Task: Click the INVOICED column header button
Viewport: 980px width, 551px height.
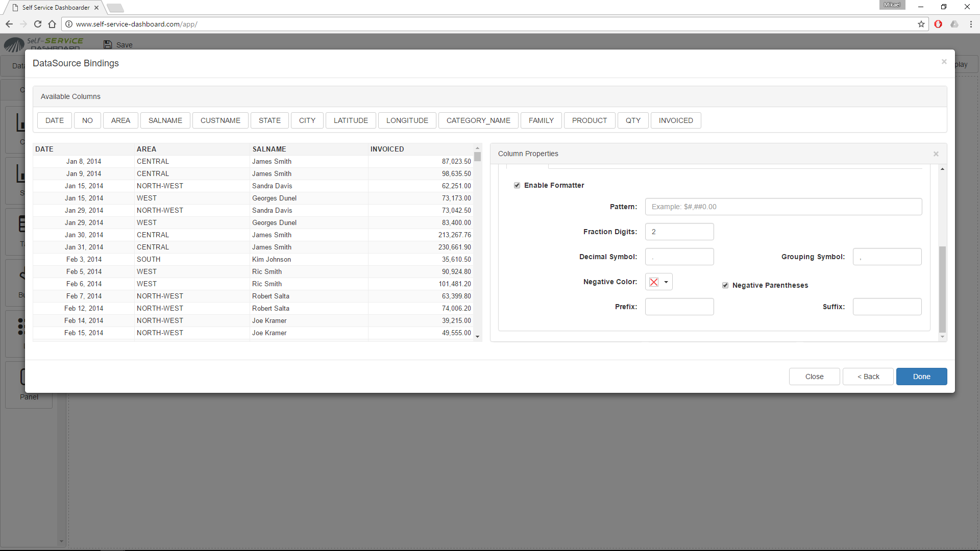Action: click(675, 120)
